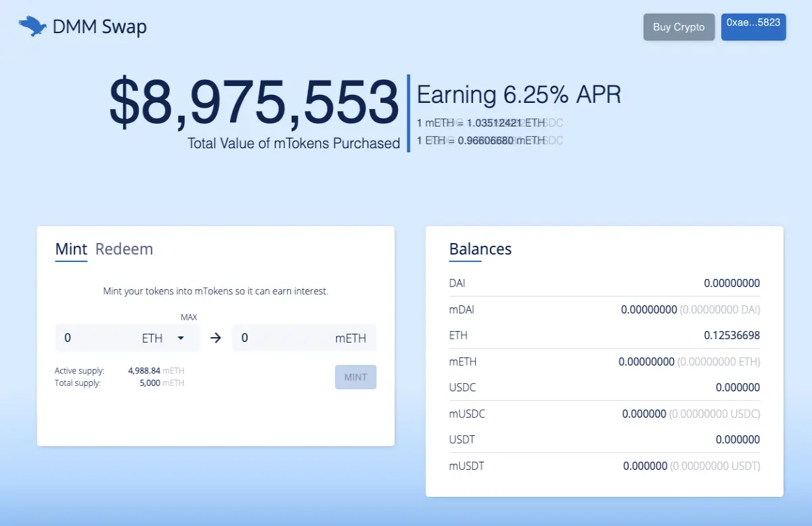Click the 1 ETH exchange rate line
Viewport: 812px width, 526px height.
pos(480,141)
